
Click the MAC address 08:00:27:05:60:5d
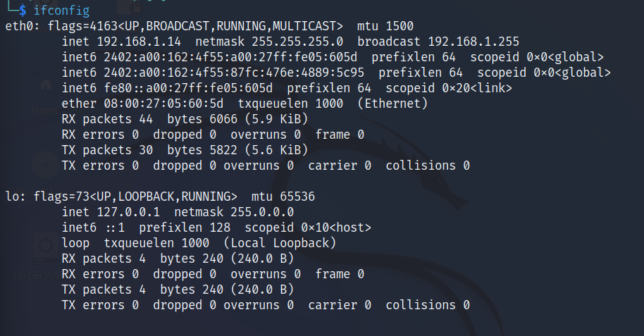(163, 104)
